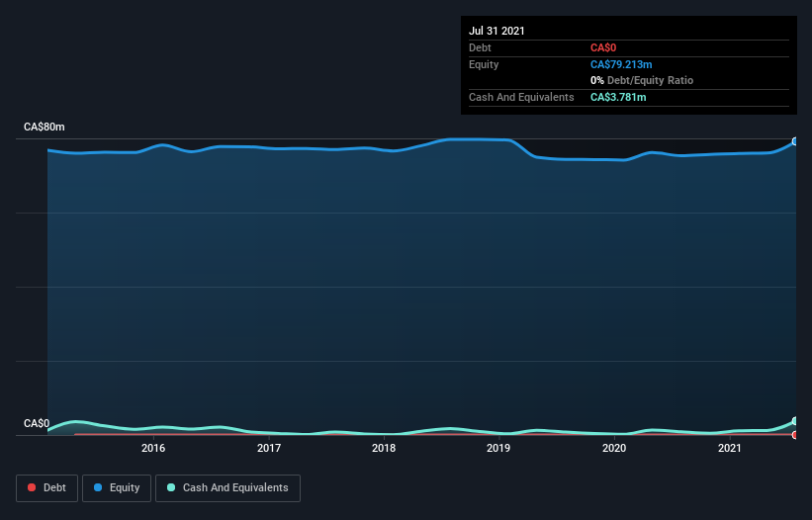812x520 pixels.
Task: Select the blue Equity endpoint marker
Action: [x=795, y=141]
